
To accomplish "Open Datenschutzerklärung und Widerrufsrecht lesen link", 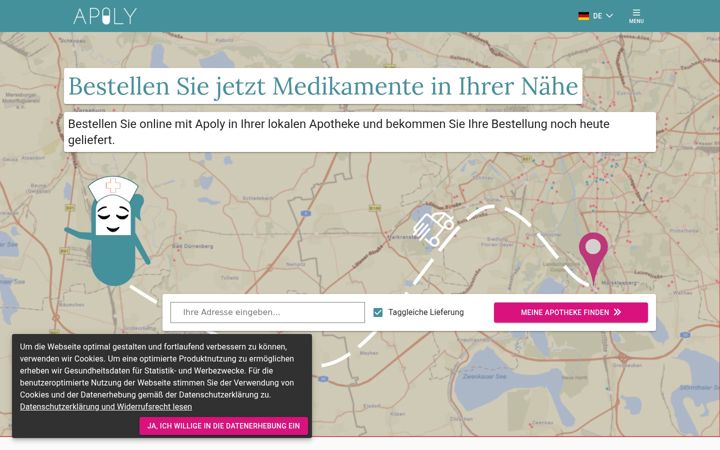I will tap(106, 407).
